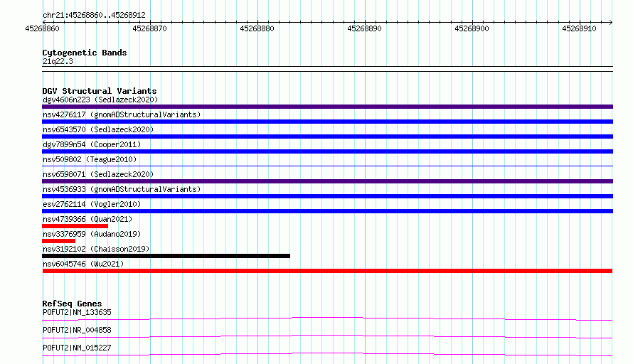Click the magenta line of POFUT2|NM_133635
This screenshot has height=364, width=633.
click(x=327, y=318)
